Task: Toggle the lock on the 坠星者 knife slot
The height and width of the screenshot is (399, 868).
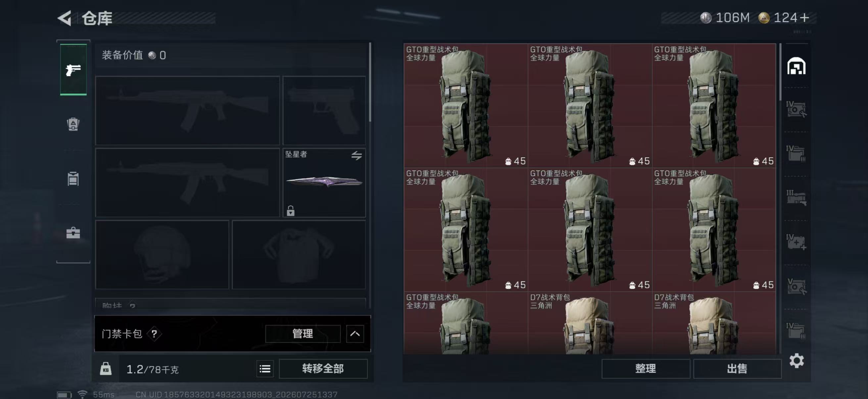Action: point(290,211)
